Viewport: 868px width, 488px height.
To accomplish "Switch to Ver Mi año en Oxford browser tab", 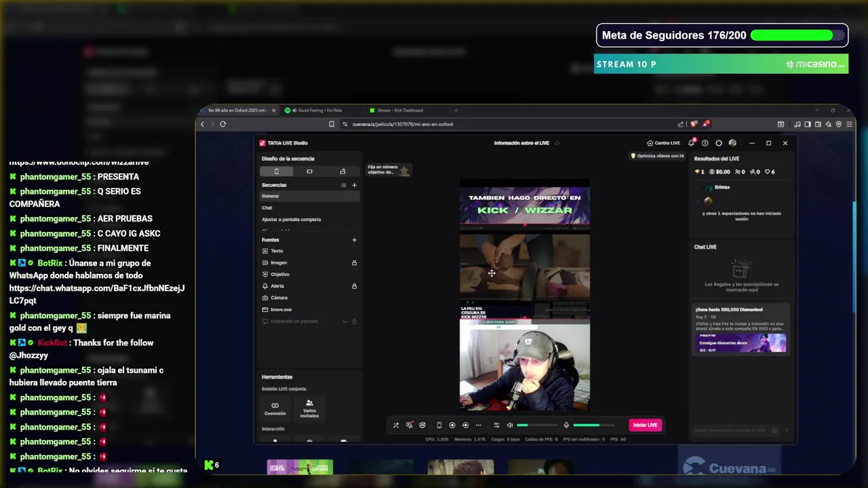I will tap(237, 110).
